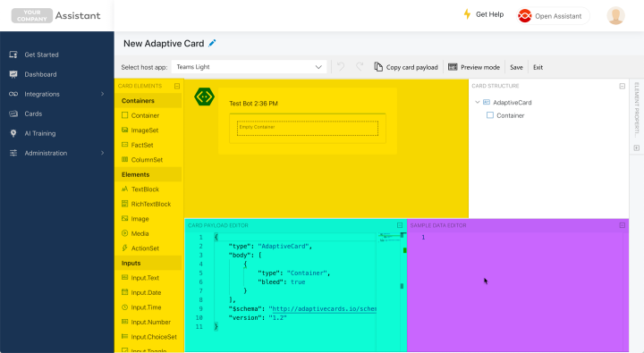Viewport: 644px width, 353px height.
Task: Click the redo arrow icon
Action: point(360,66)
